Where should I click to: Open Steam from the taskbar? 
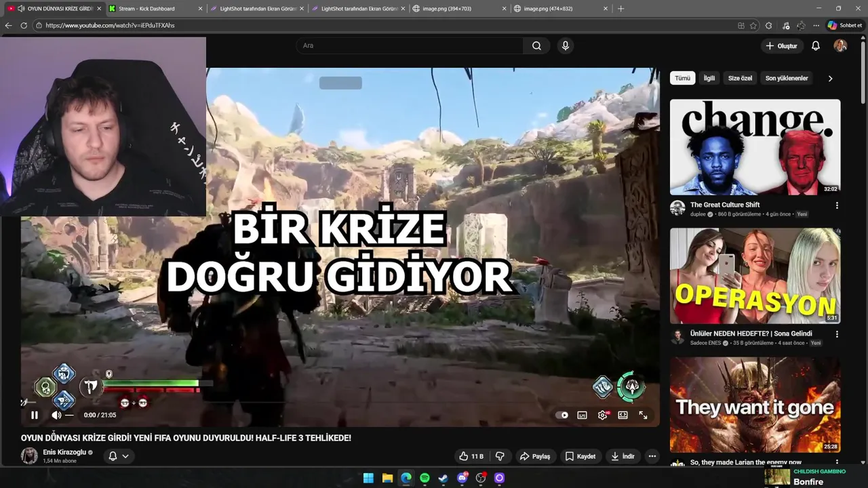coord(443,478)
